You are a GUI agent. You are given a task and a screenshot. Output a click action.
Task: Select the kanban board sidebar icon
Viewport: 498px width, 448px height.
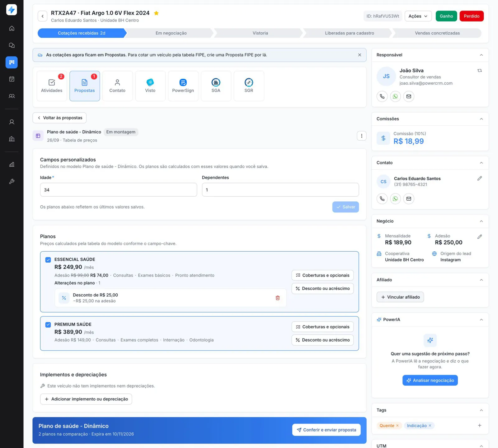[x=12, y=62]
